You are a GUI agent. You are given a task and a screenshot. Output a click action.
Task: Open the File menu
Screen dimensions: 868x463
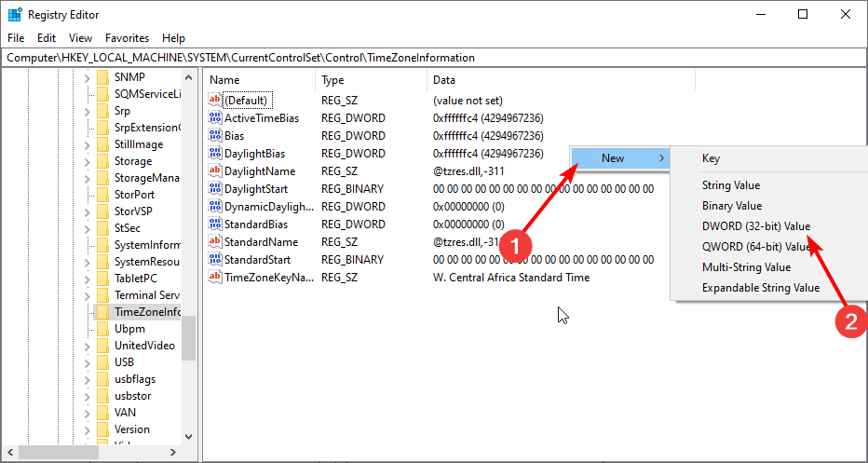tap(16, 38)
